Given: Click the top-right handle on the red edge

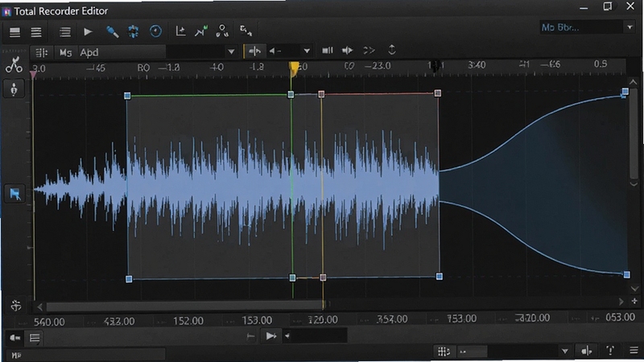Looking at the screenshot, I should click(438, 93).
